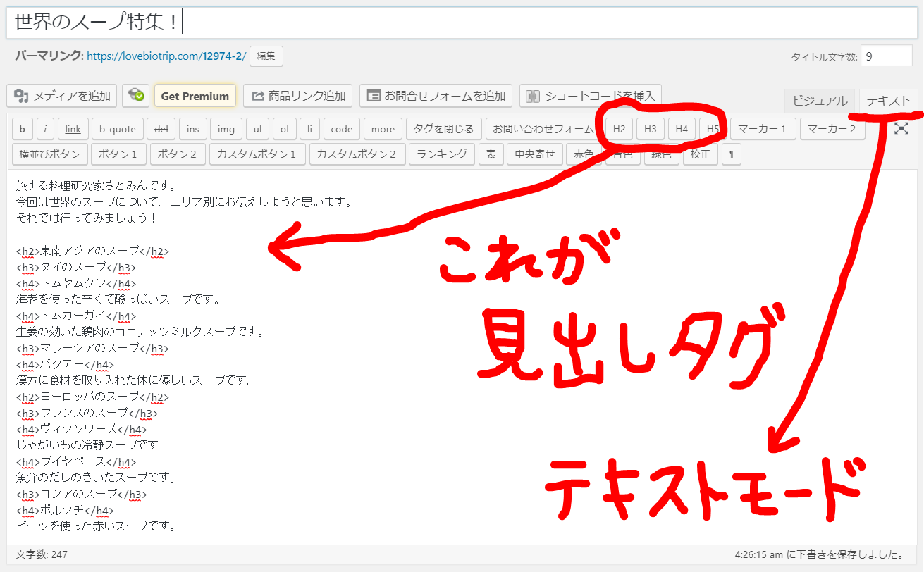Click the fullscreen distraction-free mode icon
The image size is (924, 572).
[x=901, y=128]
